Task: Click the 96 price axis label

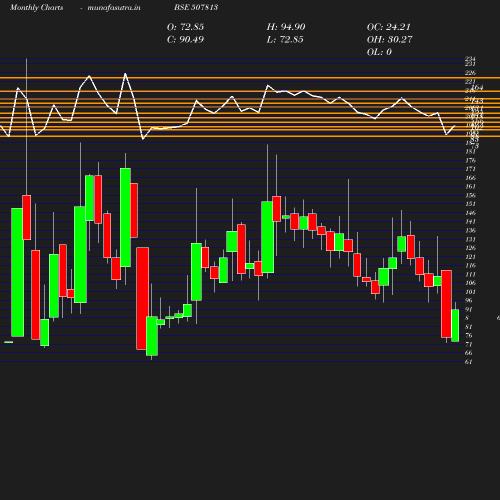Action: click(x=469, y=301)
